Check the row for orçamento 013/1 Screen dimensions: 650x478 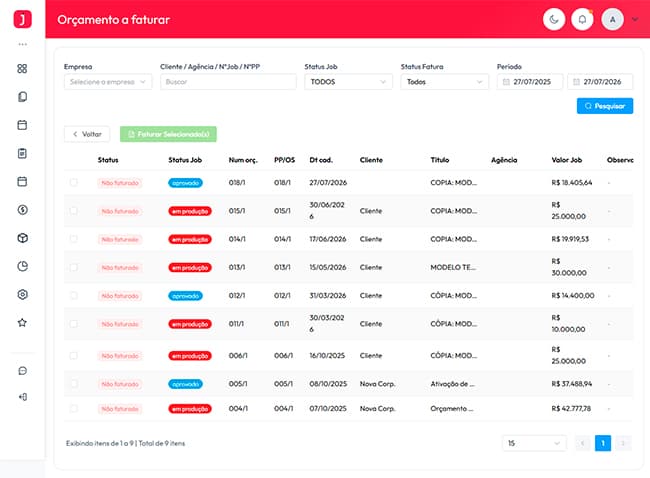tap(73, 267)
